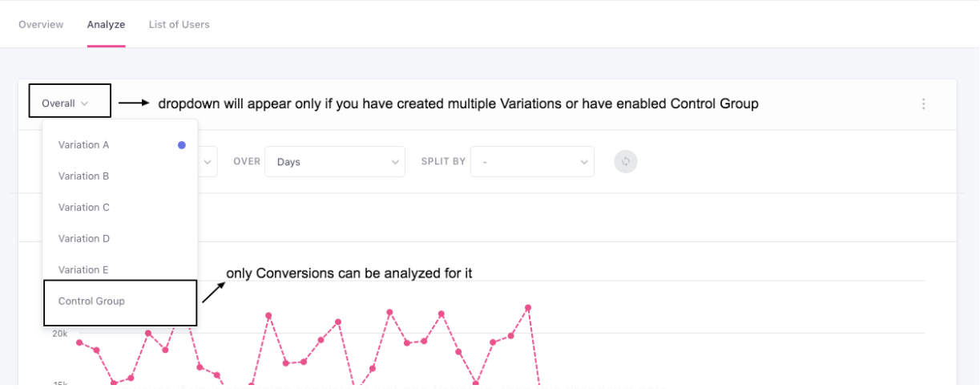Click the blue dot beside Variation A

tap(182, 145)
